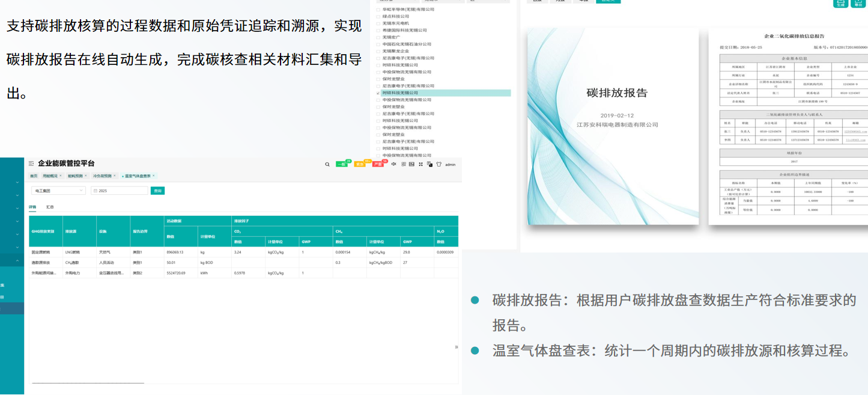This screenshot has width=868, height=395.
Task: Click the 排放因子 header cell
Action: 345,221
